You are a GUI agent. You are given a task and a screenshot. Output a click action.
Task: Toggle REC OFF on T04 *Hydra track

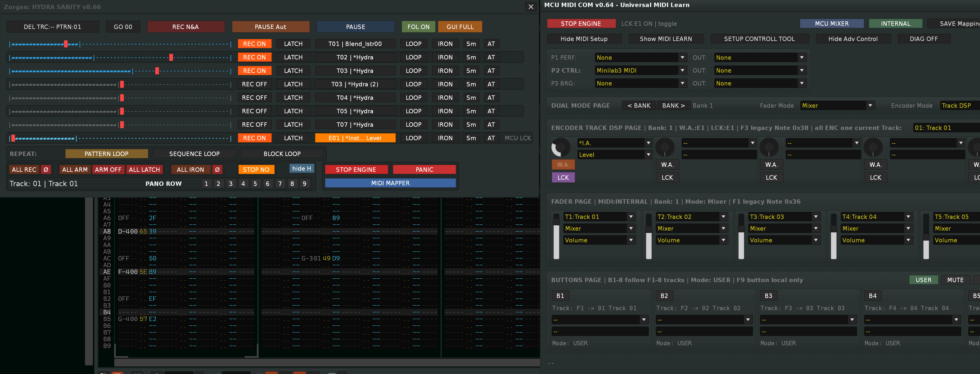tap(255, 98)
